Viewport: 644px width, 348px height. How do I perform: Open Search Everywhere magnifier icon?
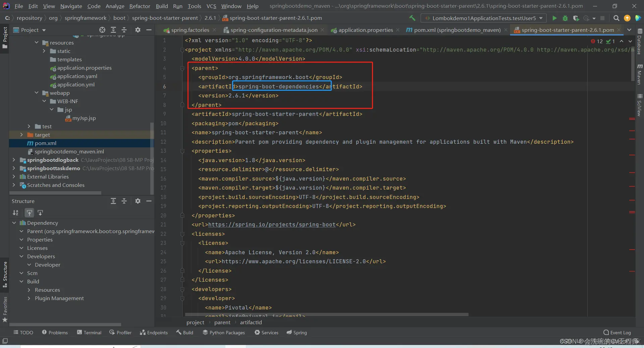(x=616, y=18)
